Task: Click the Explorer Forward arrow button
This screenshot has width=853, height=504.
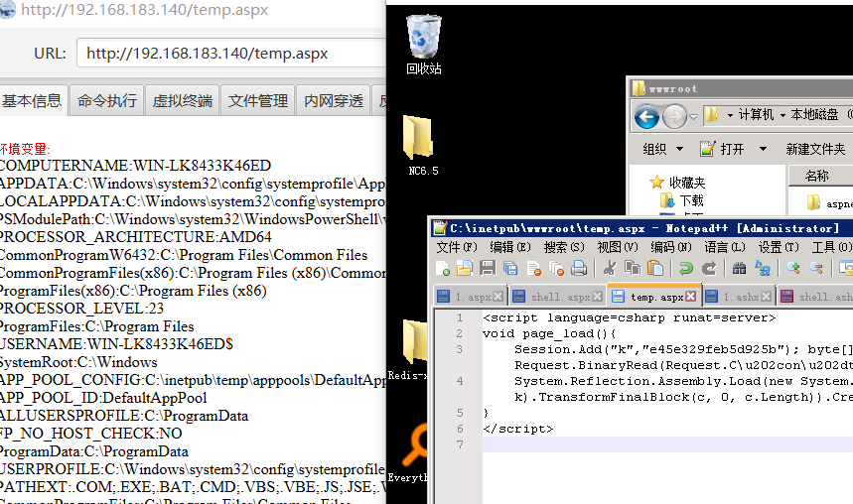Action: click(674, 116)
